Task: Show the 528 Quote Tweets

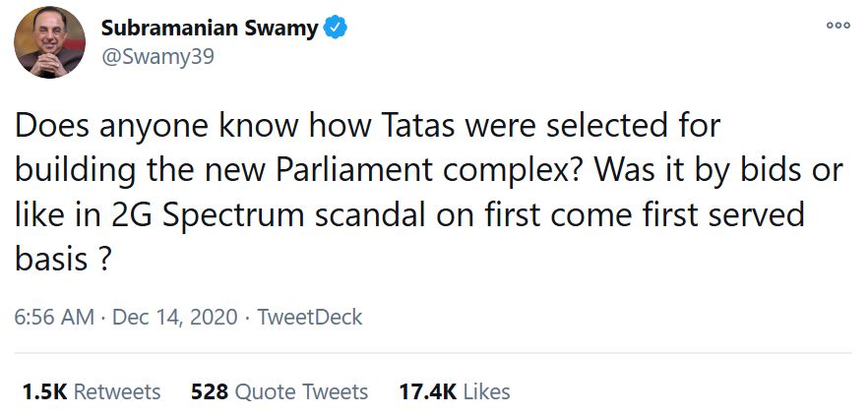Action: pos(279,391)
